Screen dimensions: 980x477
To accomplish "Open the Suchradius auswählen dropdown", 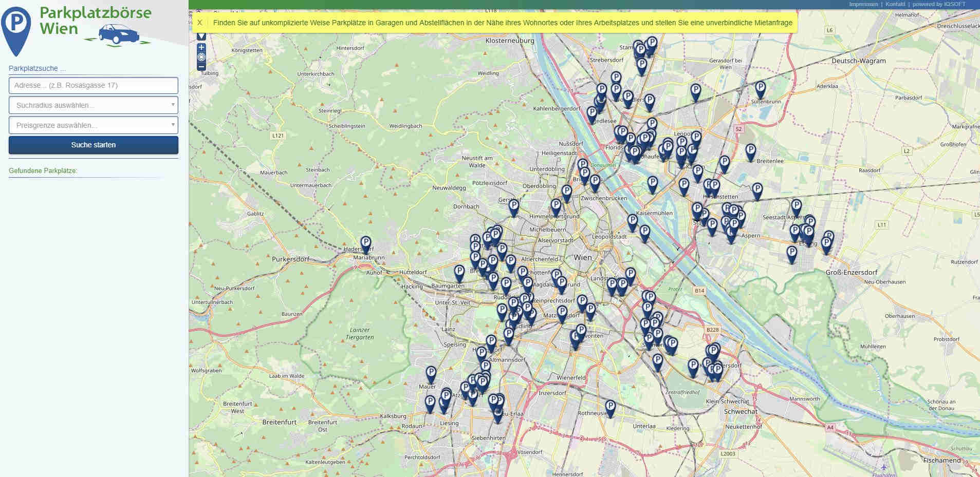I will [x=94, y=105].
